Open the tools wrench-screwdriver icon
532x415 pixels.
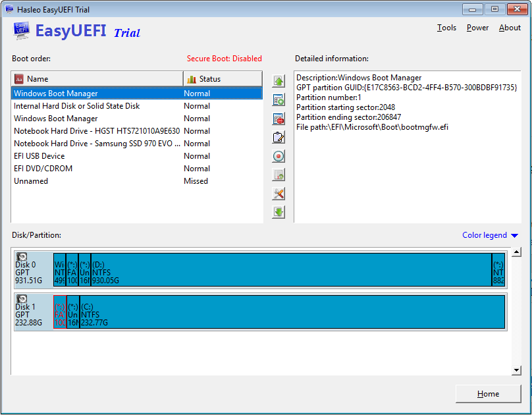[x=279, y=194]
